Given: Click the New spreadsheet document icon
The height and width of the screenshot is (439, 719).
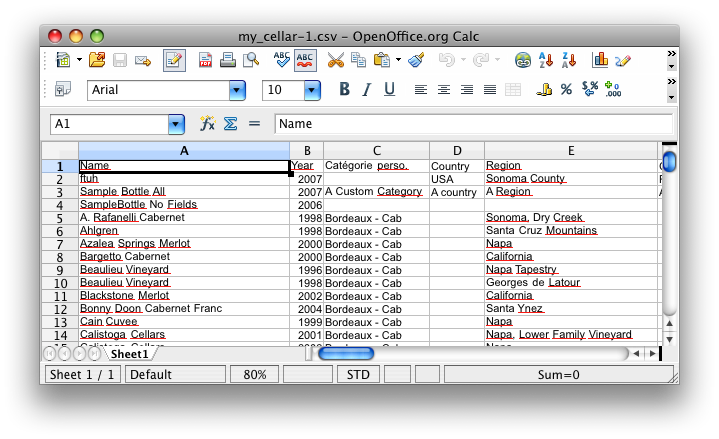Looking at the screenshot, I should click(63, 60).
